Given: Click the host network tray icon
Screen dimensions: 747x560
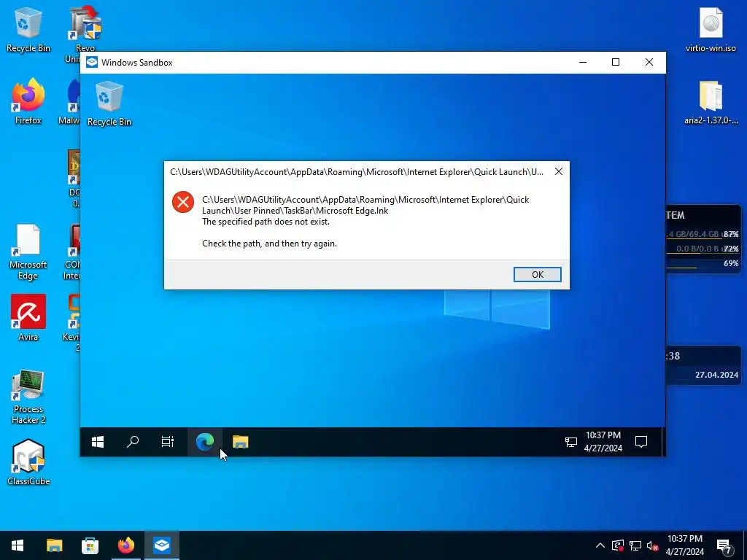Looking at the screenshot, I should 635,545.
